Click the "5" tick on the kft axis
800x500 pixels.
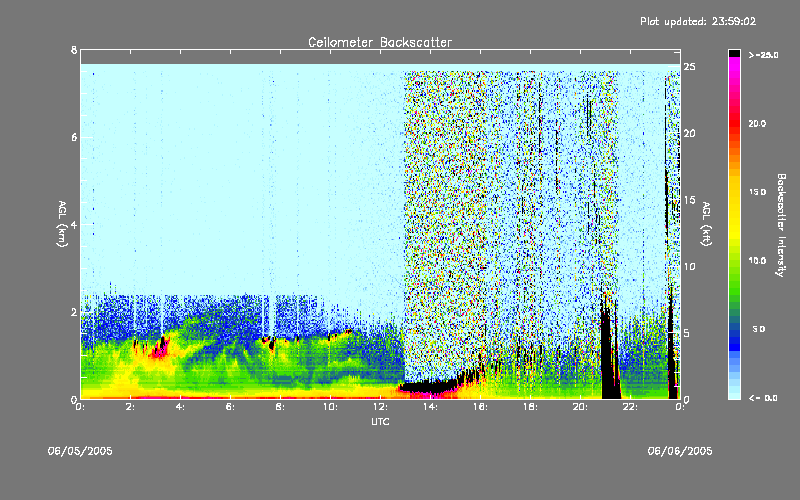pyautogui.click(x=687, y=333)
